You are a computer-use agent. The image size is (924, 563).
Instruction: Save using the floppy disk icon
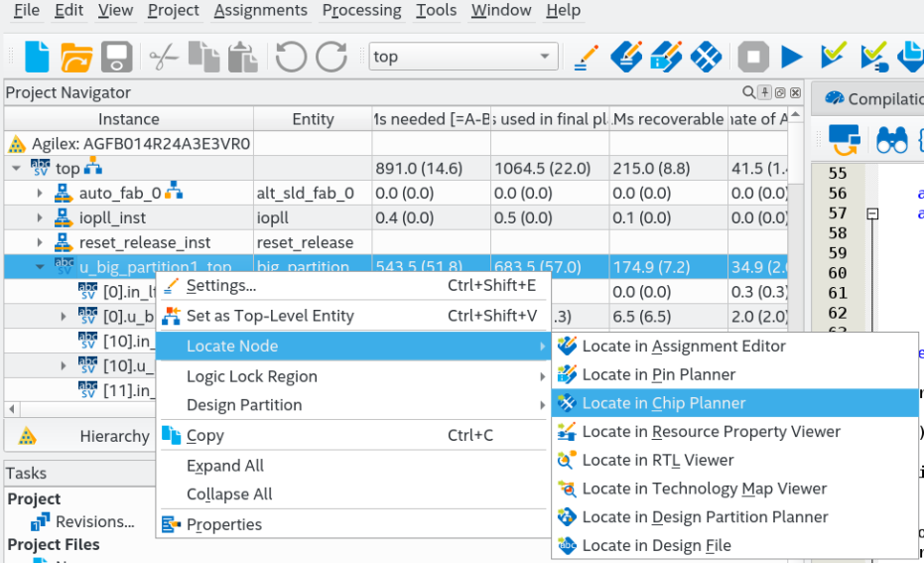117,58
